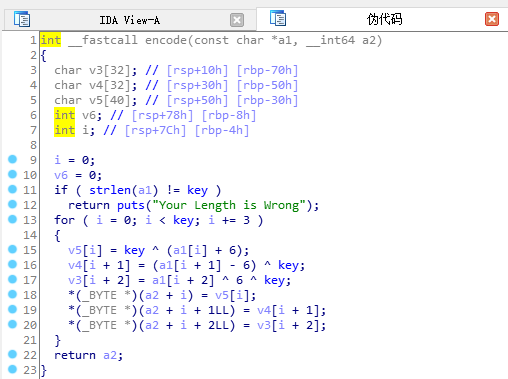The height and width of the screenshot is (379, 508).
Task: Toggle breakpoint dot on line 13
Action: [x=12, y=219]
